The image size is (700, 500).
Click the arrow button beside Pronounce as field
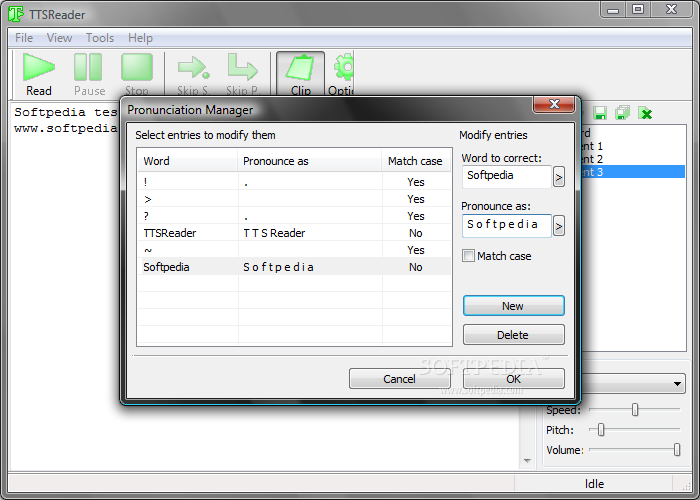click(x=558, y=226)
